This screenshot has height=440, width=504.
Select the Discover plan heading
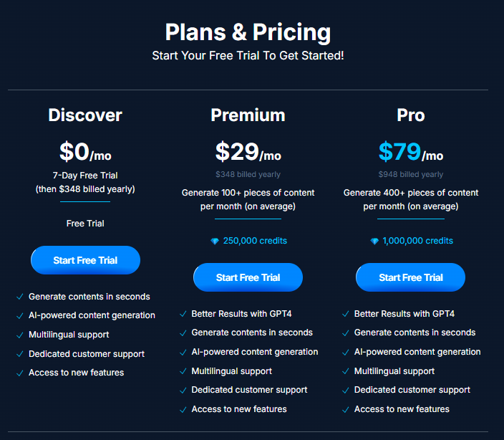[x=85, y=115]
